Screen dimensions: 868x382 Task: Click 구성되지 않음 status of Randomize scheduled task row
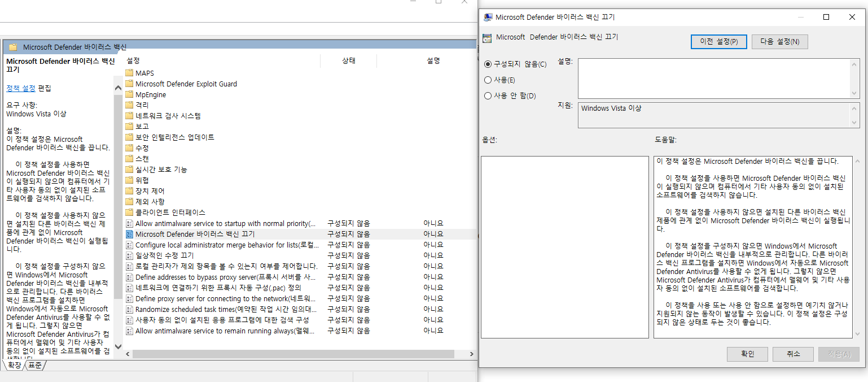click(349, 309)
